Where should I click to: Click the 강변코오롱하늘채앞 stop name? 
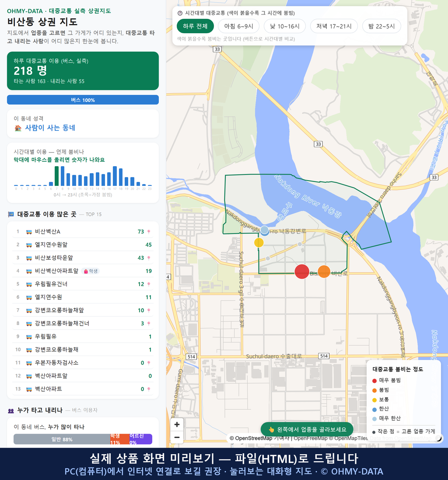click(59, 310)
